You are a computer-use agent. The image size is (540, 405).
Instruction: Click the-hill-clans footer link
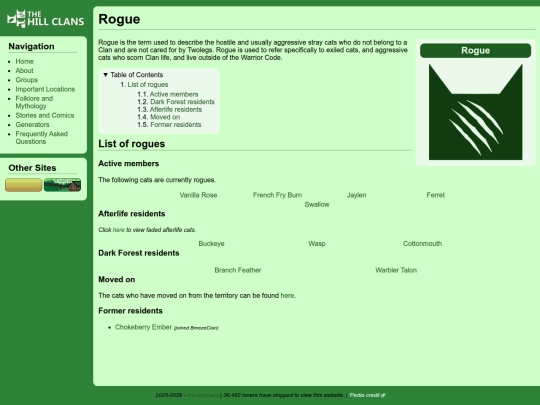pos(203,395)
